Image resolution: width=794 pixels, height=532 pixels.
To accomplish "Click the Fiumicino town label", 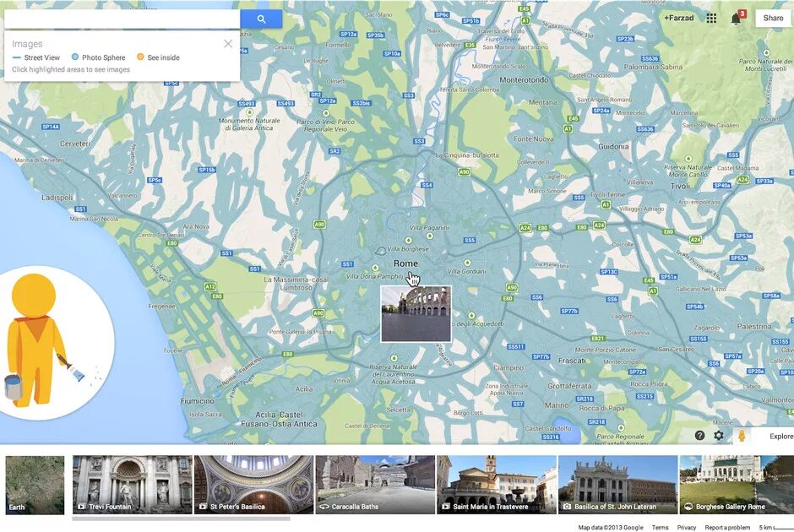I will [x=198, y=401].
